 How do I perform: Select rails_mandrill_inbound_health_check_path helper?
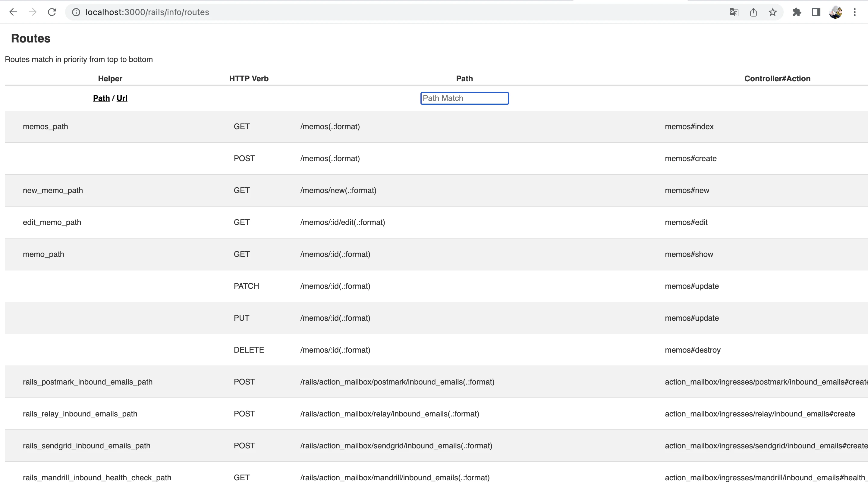(97, 478)
